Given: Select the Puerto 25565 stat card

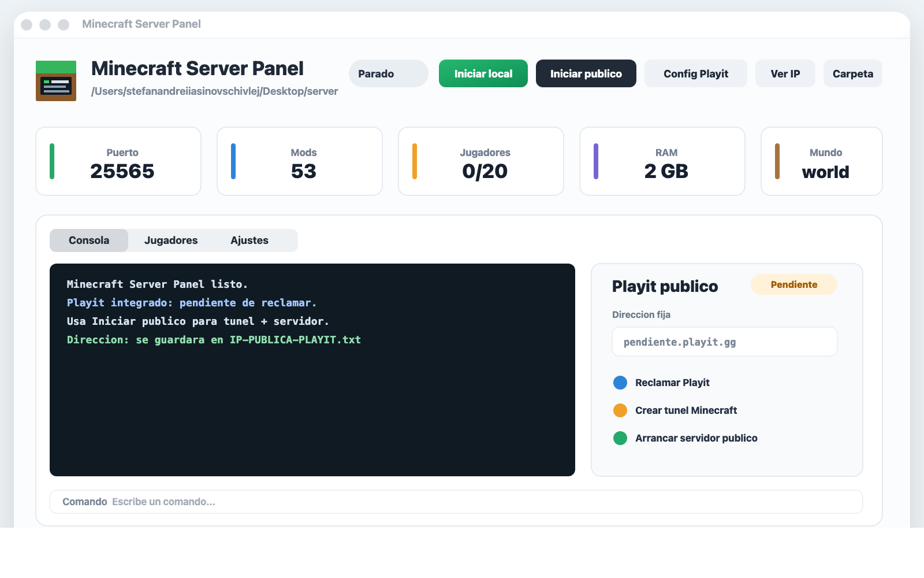Looking at the screenshot, I should tap(118, 161).
